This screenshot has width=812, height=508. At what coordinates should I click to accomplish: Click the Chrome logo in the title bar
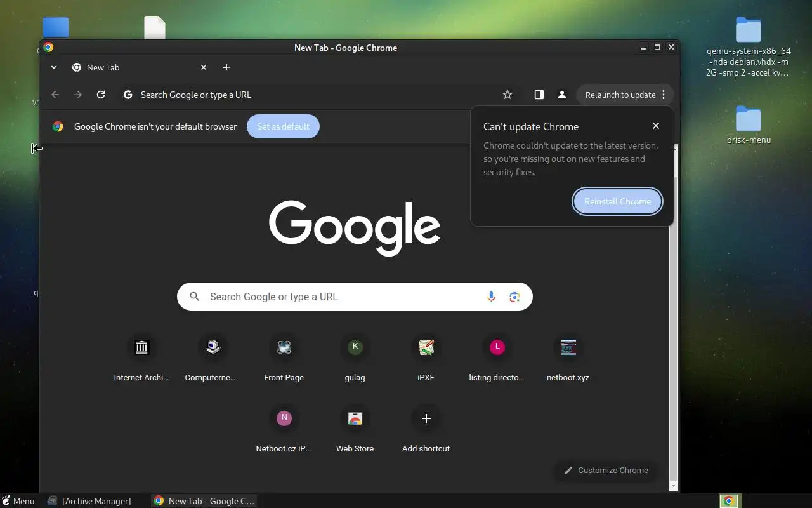[48, 47]
